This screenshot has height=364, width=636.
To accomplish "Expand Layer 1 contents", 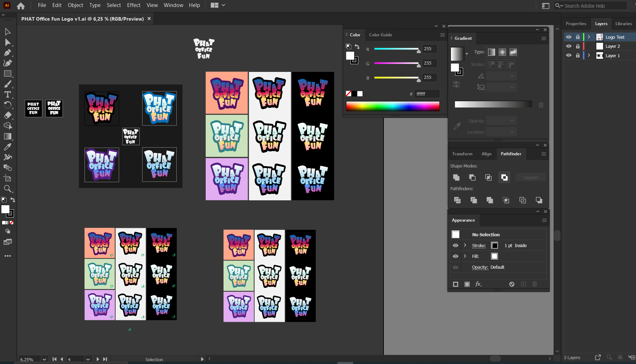I will click(589, 55).
